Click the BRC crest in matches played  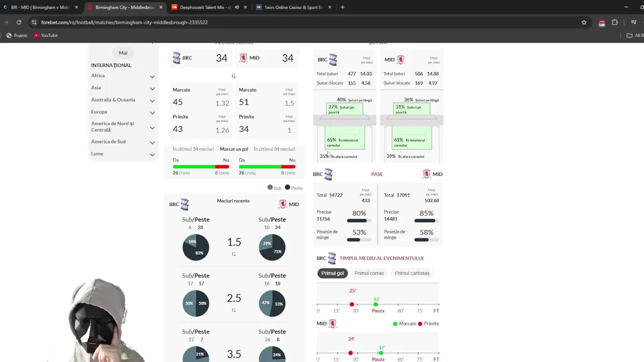pyautogui.click(x=177, y=58)
